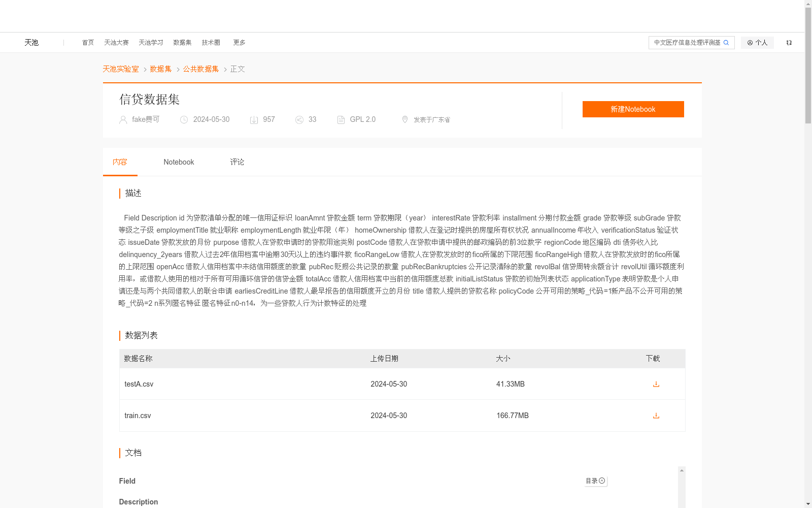Image resolution: width=812 pixels, height=508 pixels.
Task: Click the download count icon beside 957
Action: tap(254, 120)
